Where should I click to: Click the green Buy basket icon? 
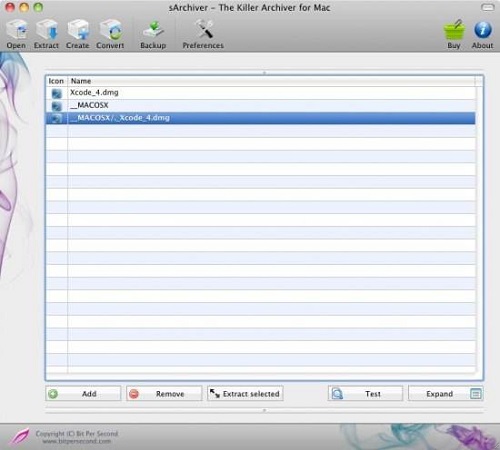point(454,31)
